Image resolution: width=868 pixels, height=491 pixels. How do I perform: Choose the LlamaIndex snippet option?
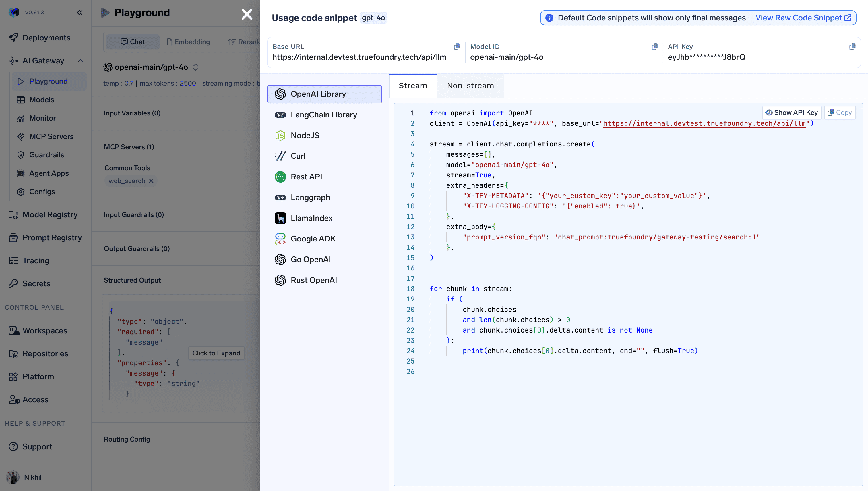pos(311,218)
